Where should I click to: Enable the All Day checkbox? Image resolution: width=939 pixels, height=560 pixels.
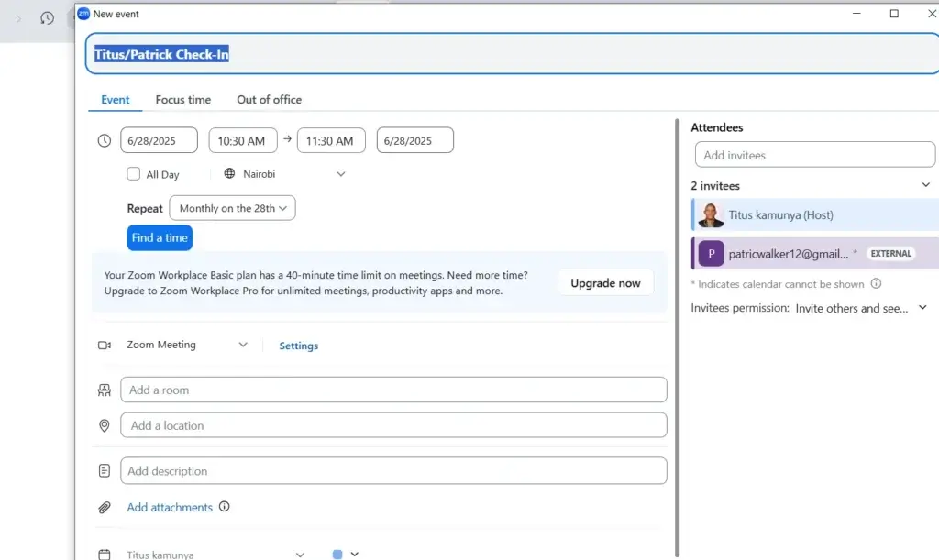pos(134,173)
